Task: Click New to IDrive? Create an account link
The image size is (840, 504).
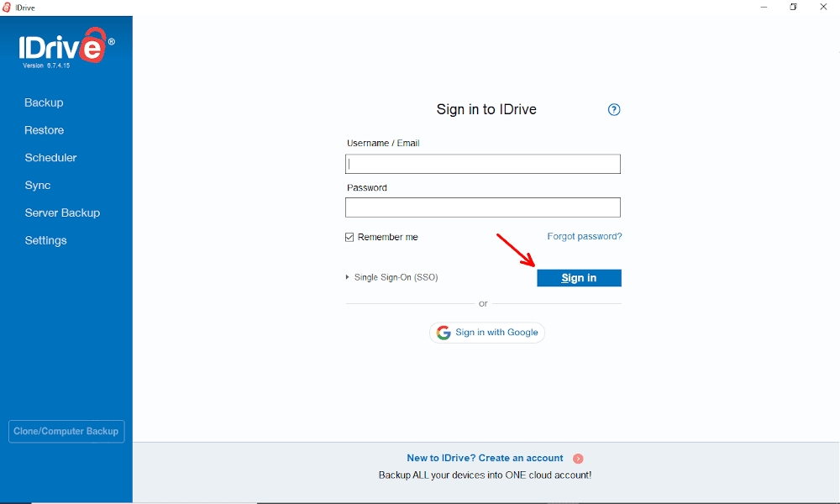Action: [x=485, y=458]
